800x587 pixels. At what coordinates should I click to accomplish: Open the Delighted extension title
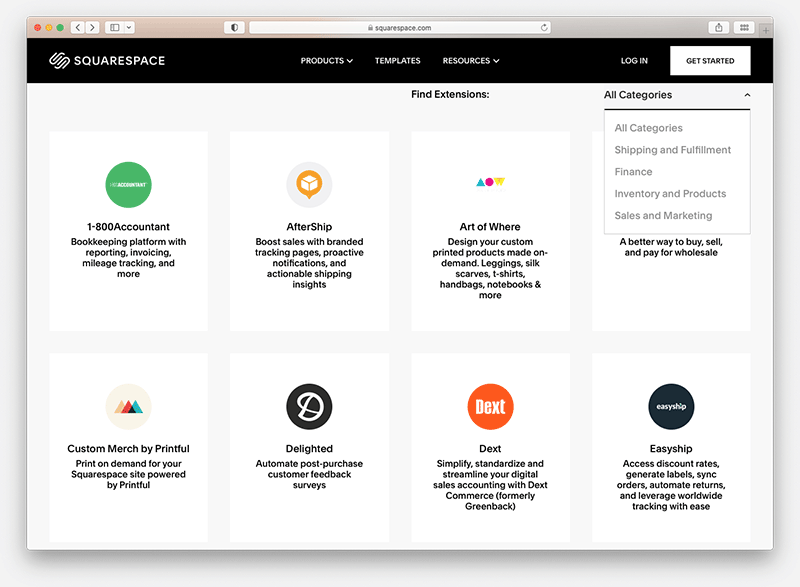(309, 449)
